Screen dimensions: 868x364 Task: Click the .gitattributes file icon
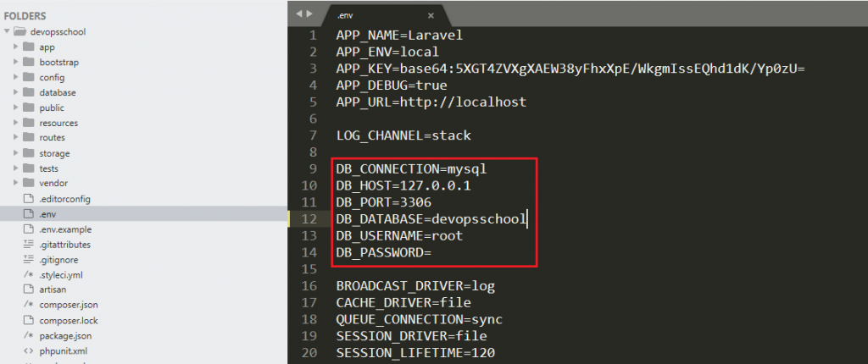(28, 245)
